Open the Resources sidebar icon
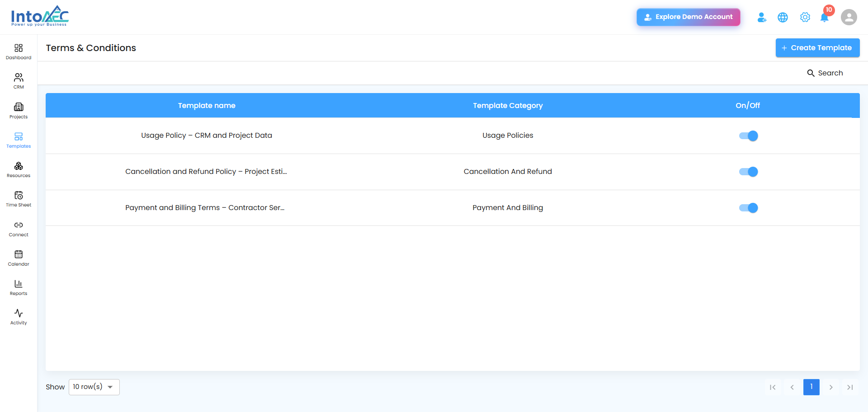Image resolution: width=868 pixels, height=412 pixels. [x=19, y=166]
